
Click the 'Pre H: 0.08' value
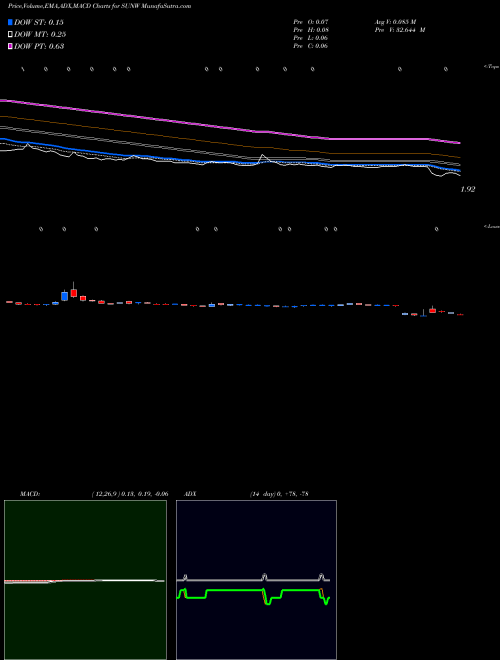pos(311,30)
